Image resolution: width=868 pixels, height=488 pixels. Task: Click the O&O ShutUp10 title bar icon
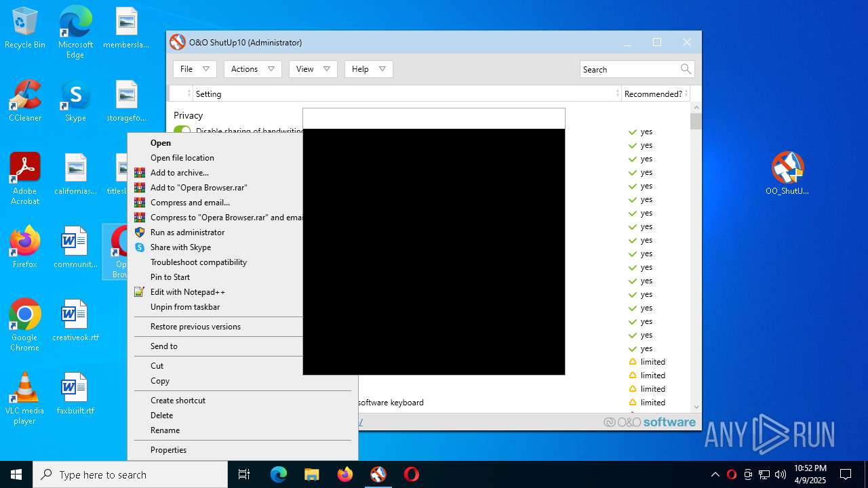(178, 42)
